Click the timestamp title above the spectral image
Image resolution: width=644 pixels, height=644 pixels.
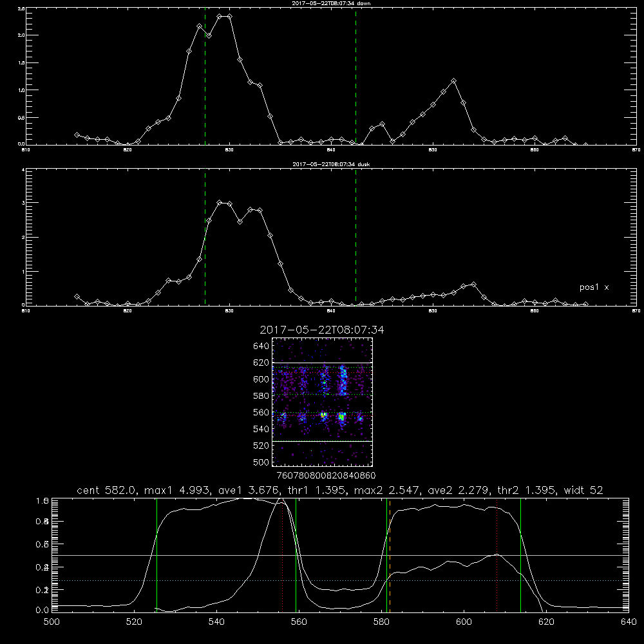click(322, 330)
